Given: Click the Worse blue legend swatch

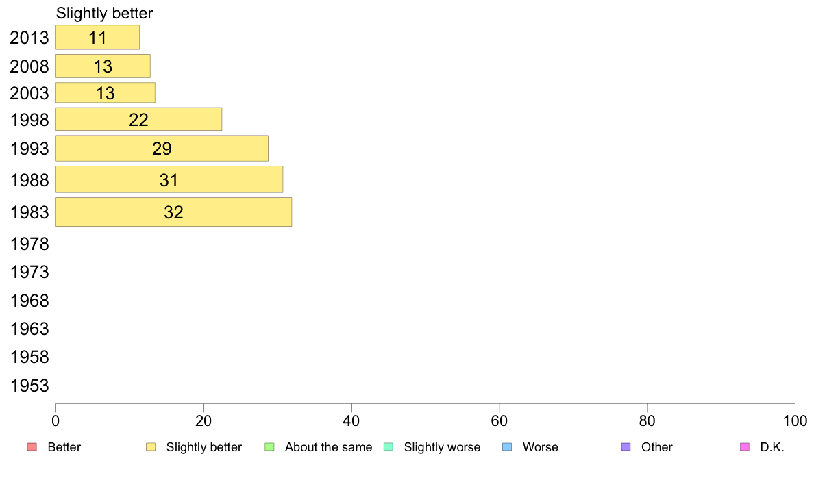Looking at the screenshot, I should (507, 447).
